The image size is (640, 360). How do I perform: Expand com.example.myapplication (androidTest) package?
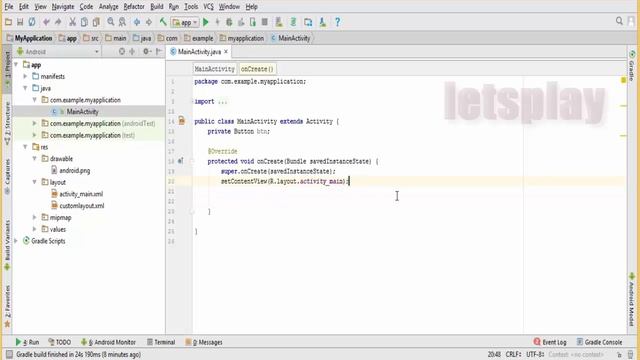[x=35, y=123]
